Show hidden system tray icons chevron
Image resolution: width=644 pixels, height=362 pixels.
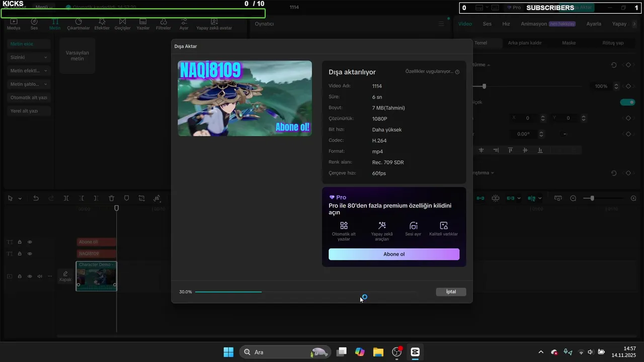pos(541,352)
